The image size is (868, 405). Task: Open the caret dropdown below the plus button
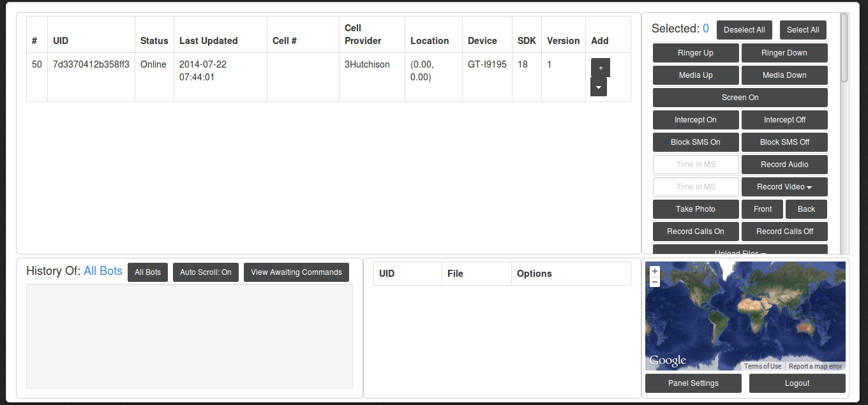(598, 87)
